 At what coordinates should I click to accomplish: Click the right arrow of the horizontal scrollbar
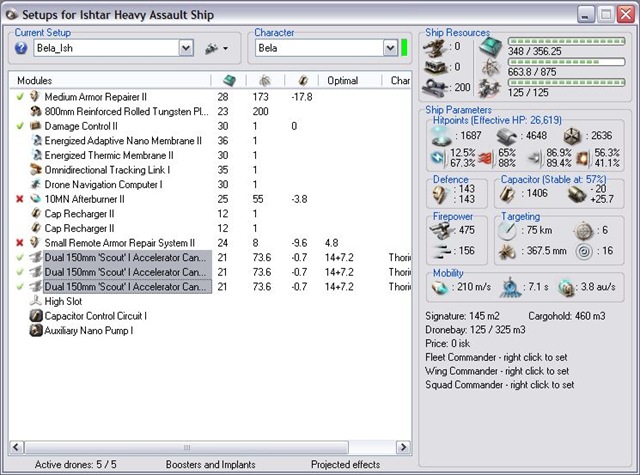click(x=403, y=447)
